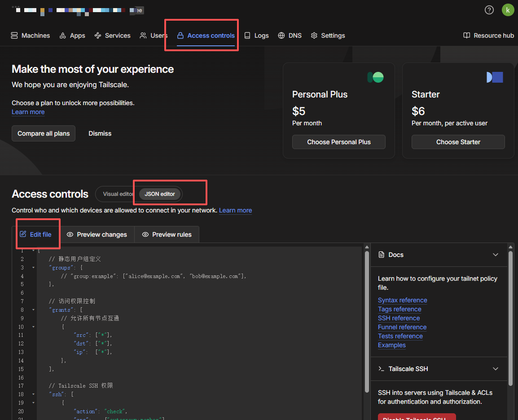Viewport: 518px width, 420px height.
Task: Click the Edit file pencil icon
Action: click(x=23, y=234)
